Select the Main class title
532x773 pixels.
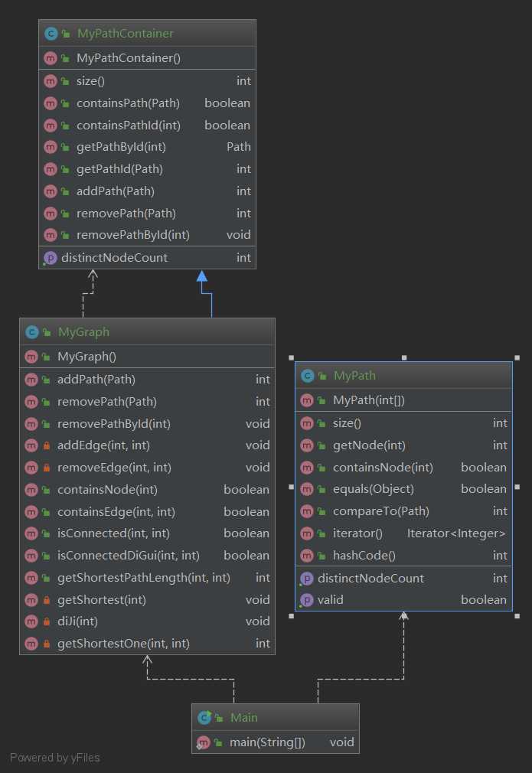pos(244,717)
